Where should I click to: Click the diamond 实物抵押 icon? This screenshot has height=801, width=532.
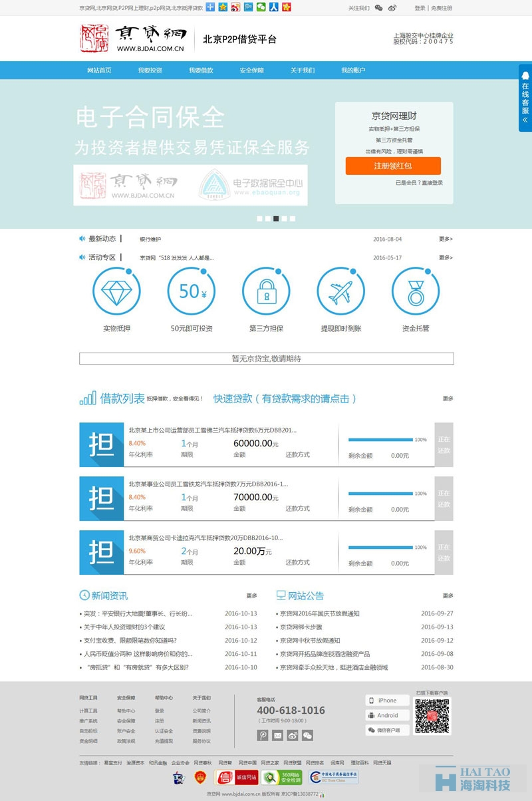point(116,291)
